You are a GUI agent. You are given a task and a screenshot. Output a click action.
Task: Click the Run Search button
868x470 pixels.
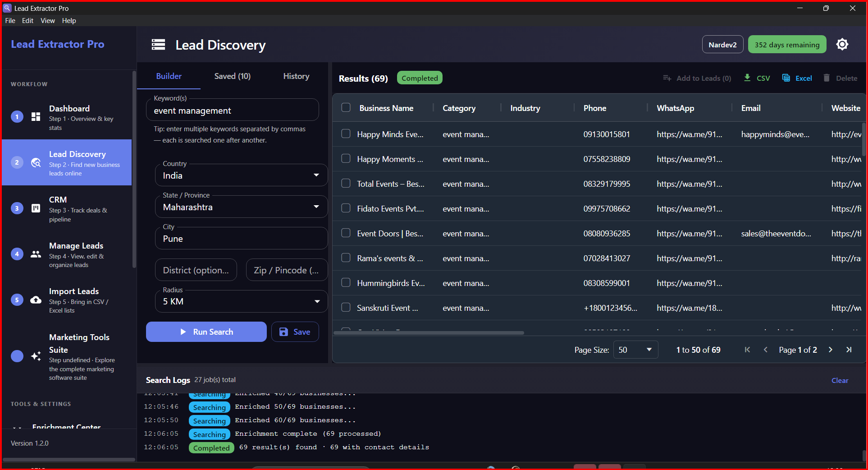click(206, 332)
